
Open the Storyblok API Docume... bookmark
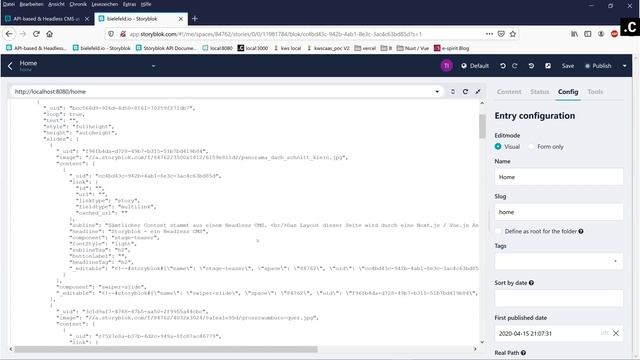pyautogui.click(x=166, y=48)
